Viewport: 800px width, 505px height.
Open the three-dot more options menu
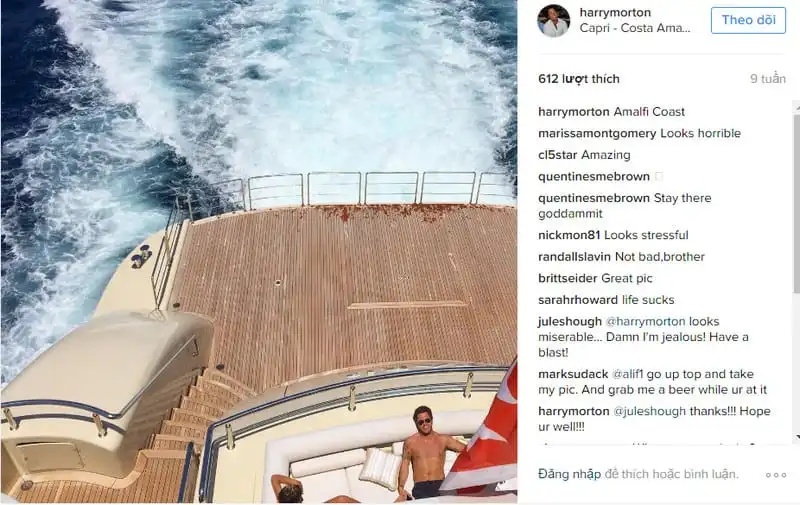point(776,475)
